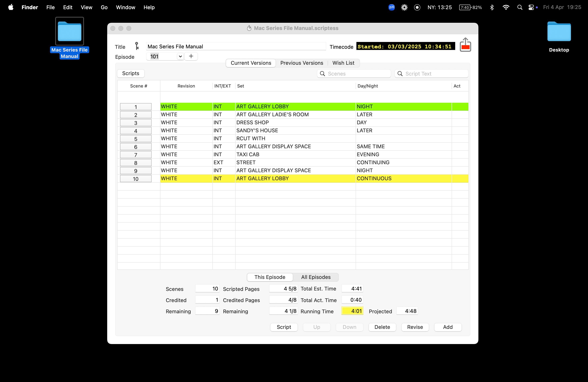Select the This Episode segment
The height and width of the screenshot is (382, 588).
(x=270, y=277)
